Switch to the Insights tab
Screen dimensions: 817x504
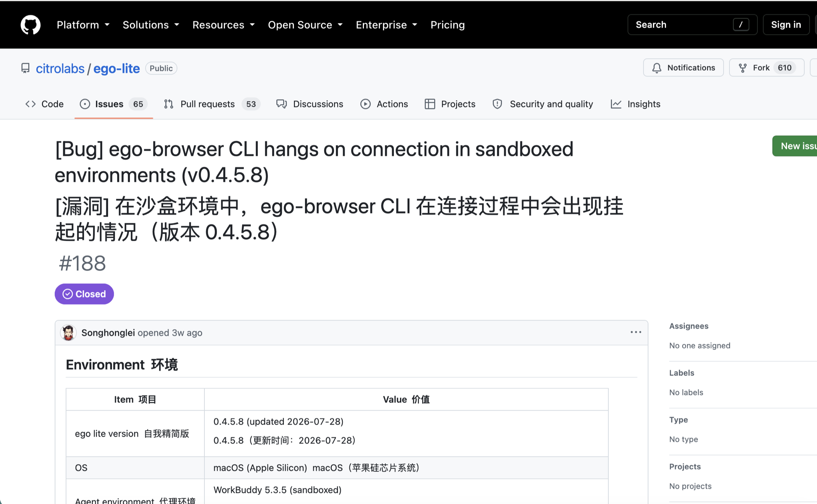636,104
